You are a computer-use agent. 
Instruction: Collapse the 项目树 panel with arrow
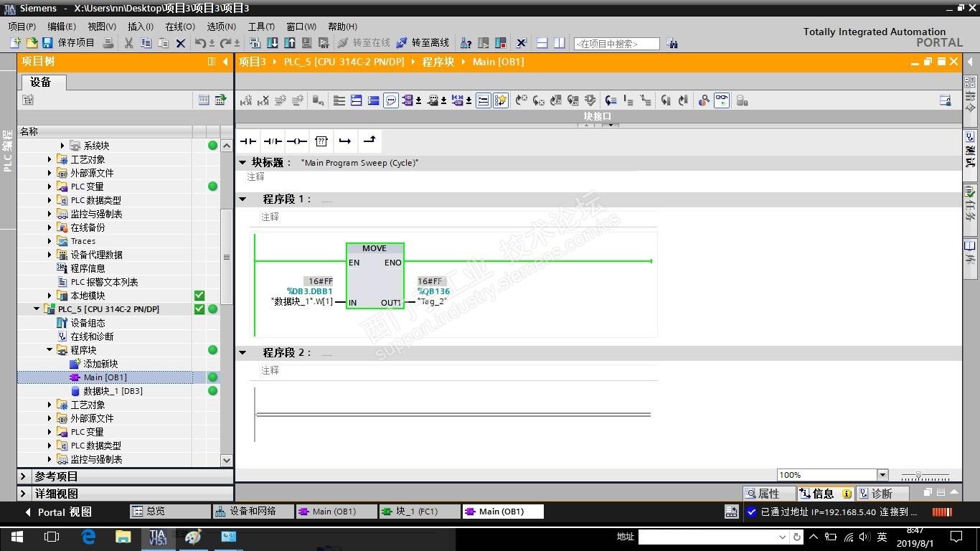[225, 62]
